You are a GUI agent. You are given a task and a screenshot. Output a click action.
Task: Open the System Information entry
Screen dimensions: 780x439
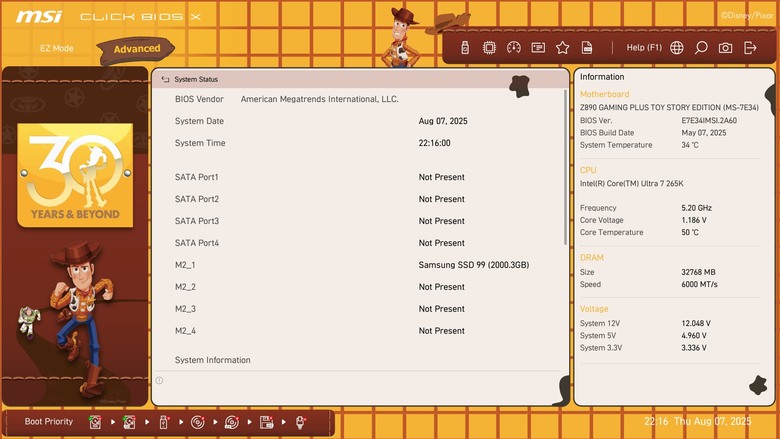(x=212, y=360)
